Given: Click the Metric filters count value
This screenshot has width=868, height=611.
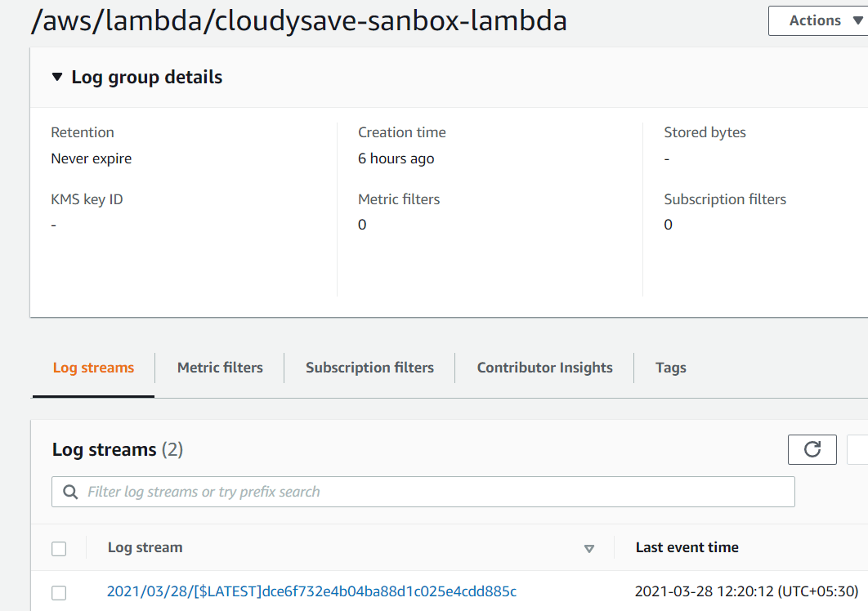Looking at the screenshot, I should (362, 225).
